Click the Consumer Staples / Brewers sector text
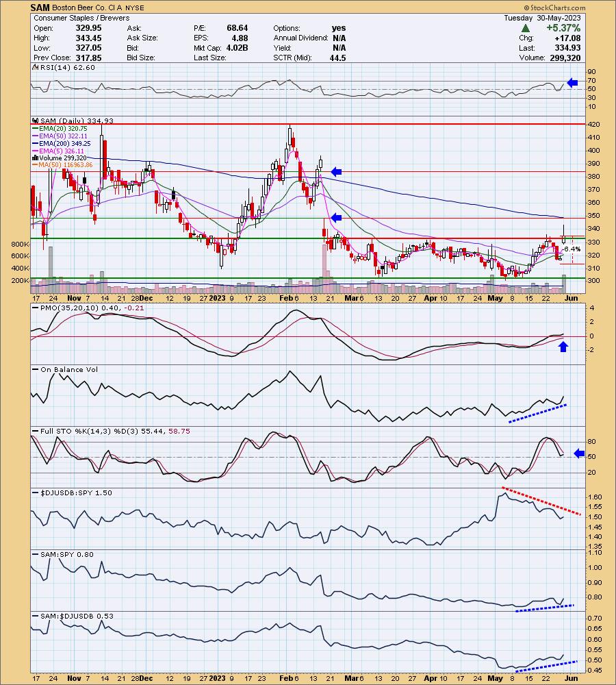Image resolution: width=616 pixels, height=685 pixels. pos(81,18)
